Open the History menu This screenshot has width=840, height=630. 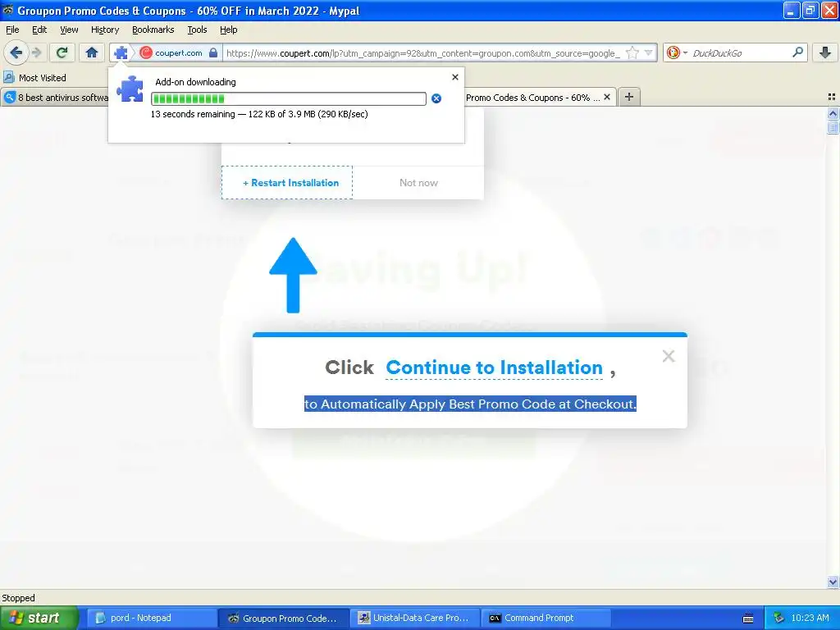[104, 30]
